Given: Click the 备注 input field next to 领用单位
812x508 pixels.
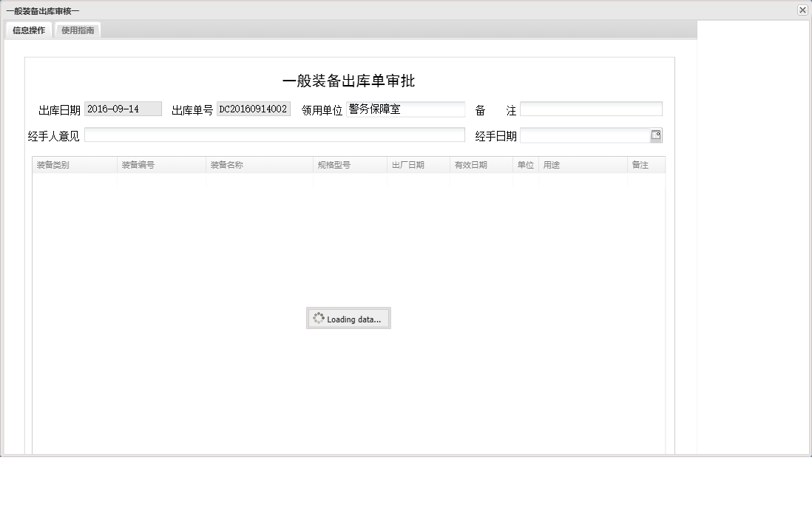Looking at the screenshot, I should [x=590, y=109].
